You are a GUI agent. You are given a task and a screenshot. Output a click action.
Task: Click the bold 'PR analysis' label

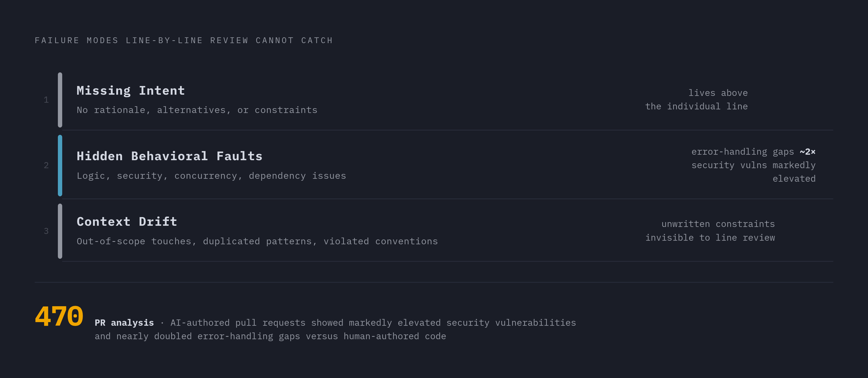(x=124, y=323)
